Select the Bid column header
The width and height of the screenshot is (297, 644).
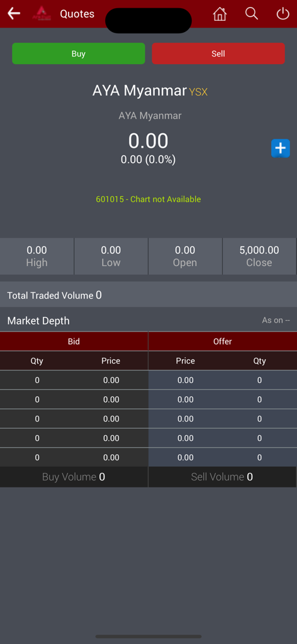pos(74,341)
